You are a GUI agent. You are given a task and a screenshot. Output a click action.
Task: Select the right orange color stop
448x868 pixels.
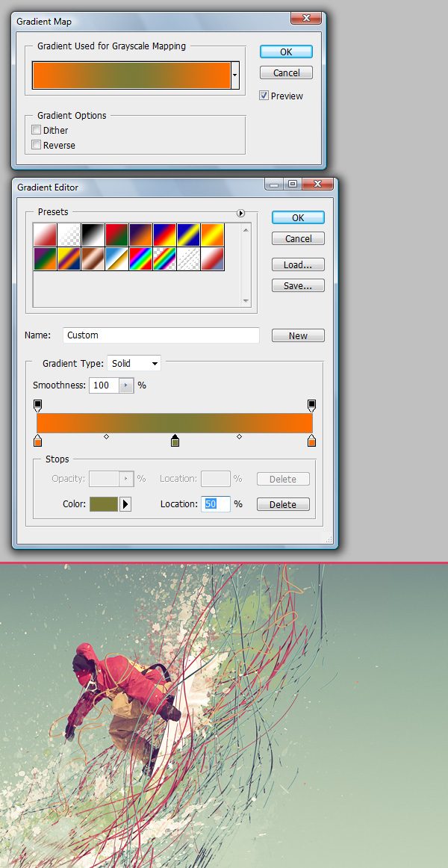pyautogui.click(x=312, y=441)
